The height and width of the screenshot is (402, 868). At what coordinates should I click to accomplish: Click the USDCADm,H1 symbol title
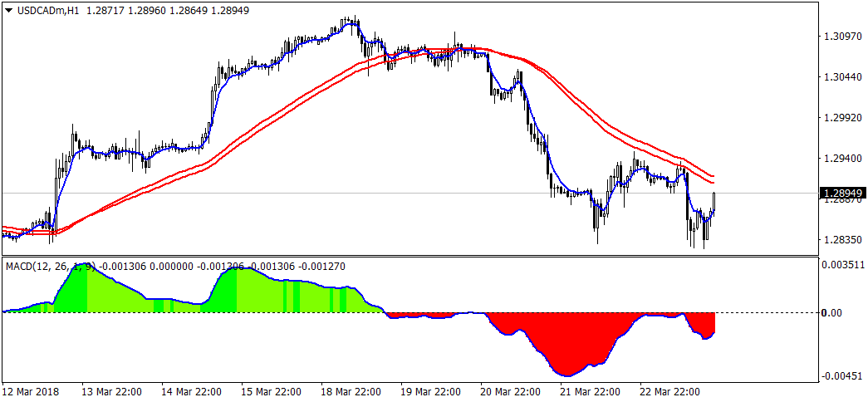[x=47, y=11]
